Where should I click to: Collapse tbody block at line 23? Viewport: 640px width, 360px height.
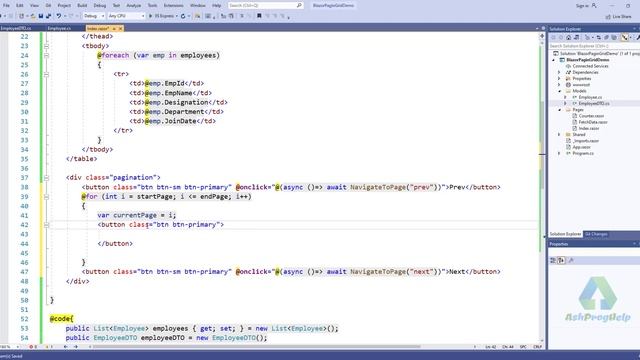point(47,46)
